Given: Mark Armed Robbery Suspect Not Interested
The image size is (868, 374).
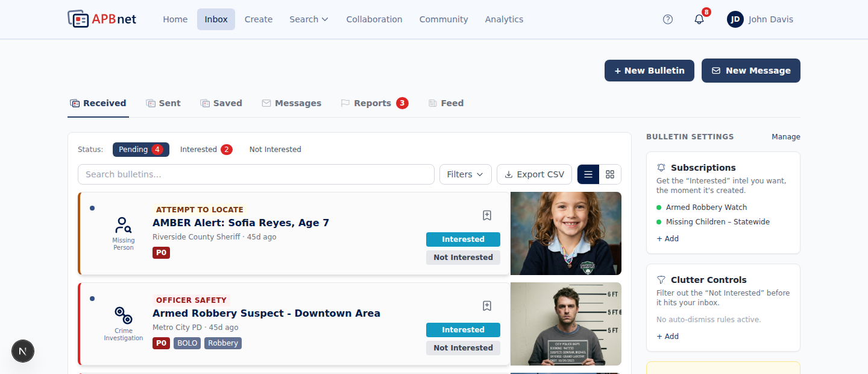Looking at the screenshot, I should click(x=463, y=348).
